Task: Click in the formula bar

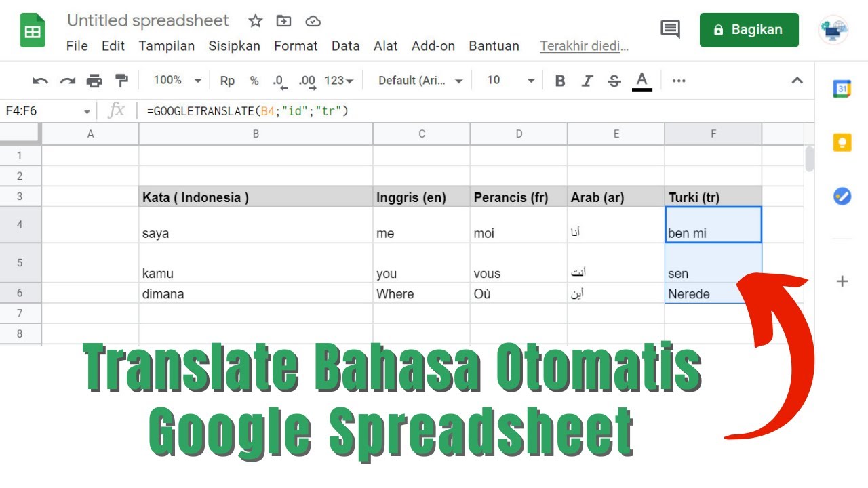Action: [475, 111]
